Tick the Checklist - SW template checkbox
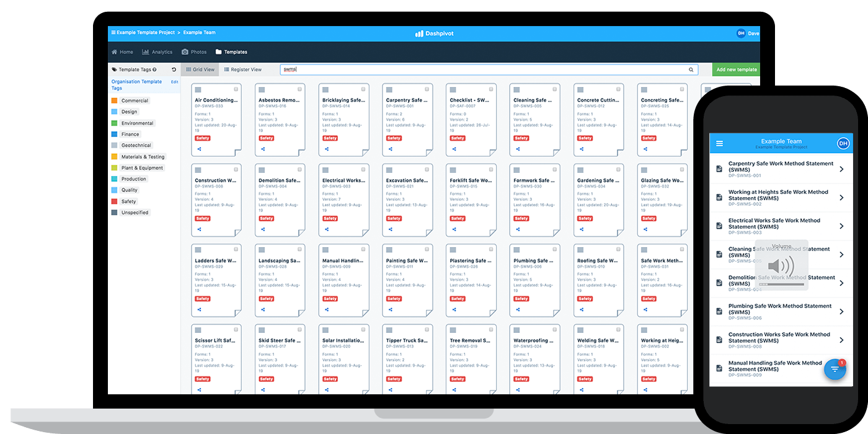Screen dimensions: 868x434 click(491, 90)
